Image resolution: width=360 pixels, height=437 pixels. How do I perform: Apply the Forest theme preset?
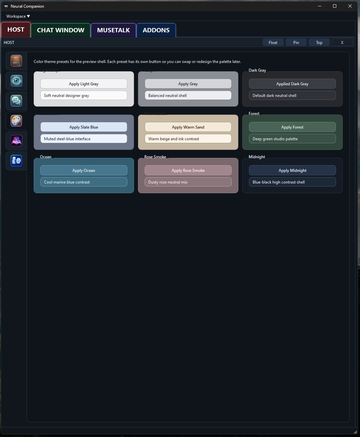click(x=292, y=127)
